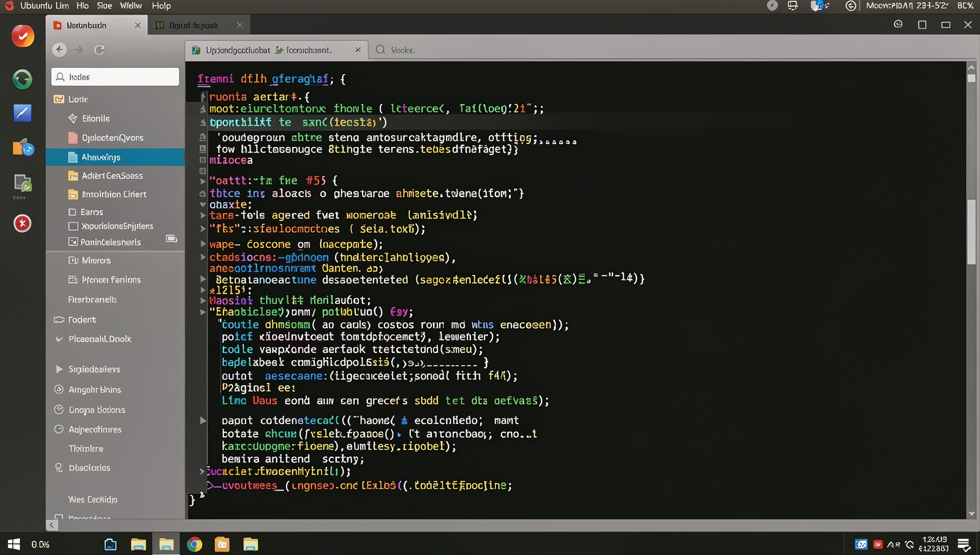Open the notification center icon in the taskbar
Viewport: 980px width, 555px height.
point(963,544)
